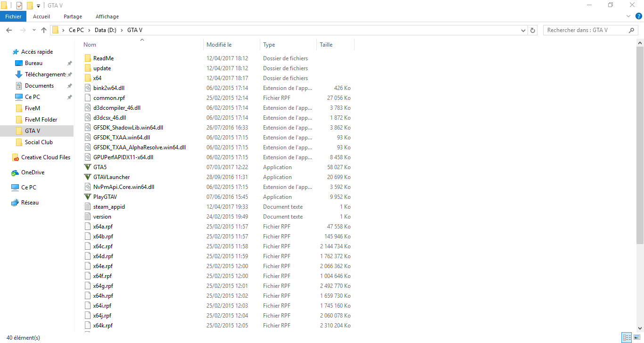Customize quick access toolbar dropdown arrow

click(x=38, y=6)
